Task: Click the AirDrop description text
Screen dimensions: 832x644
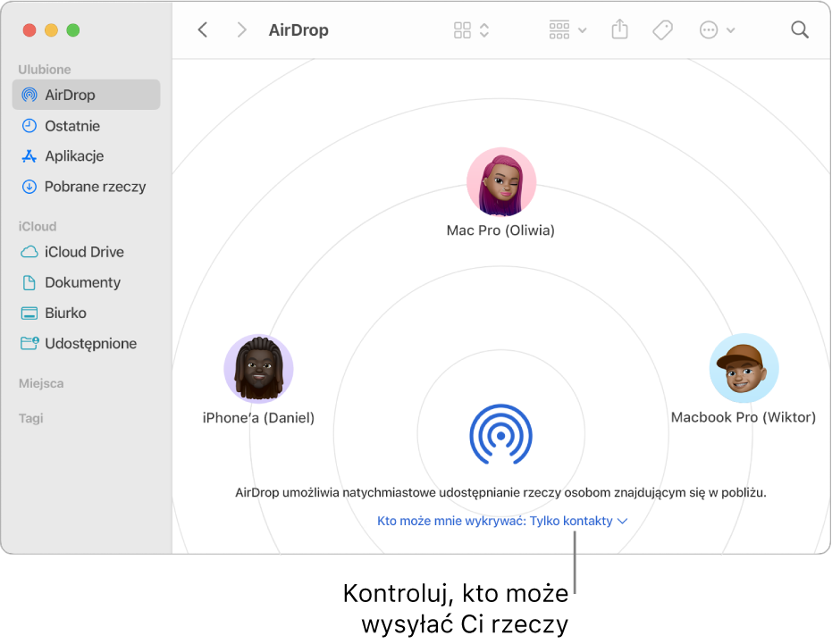Action: (x=500, y=493)
